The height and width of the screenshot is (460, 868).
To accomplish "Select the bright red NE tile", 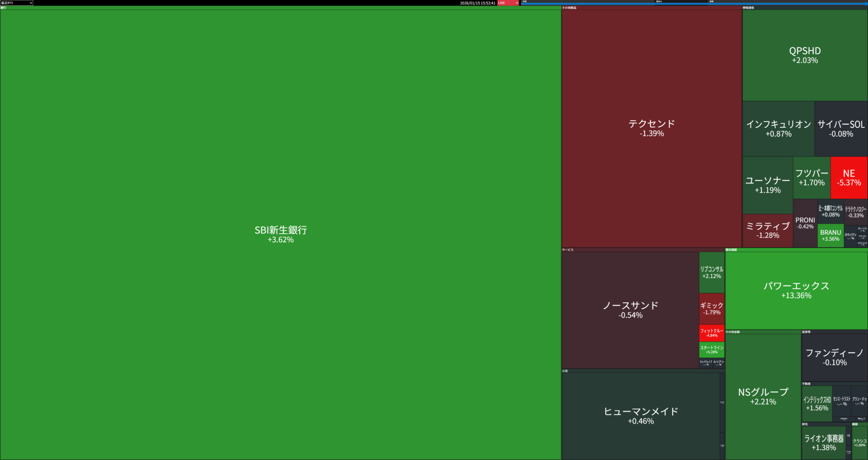I will pyautogui.click(x=849, y=178).
